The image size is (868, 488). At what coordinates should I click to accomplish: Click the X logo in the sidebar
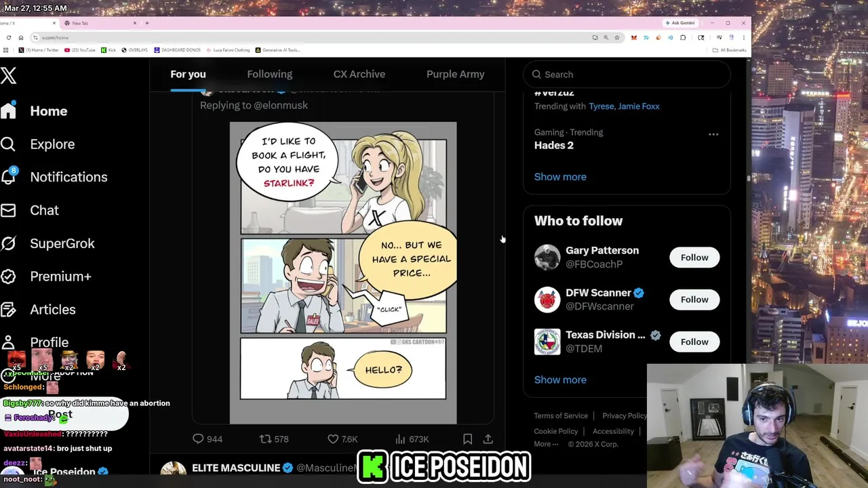8,75
